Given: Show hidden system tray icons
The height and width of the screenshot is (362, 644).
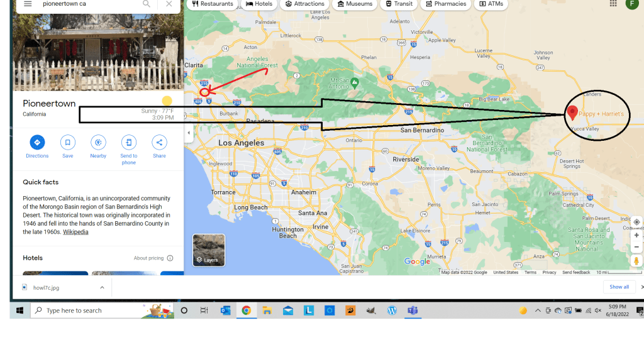Looking at the screenshot, I should (538, 310).
